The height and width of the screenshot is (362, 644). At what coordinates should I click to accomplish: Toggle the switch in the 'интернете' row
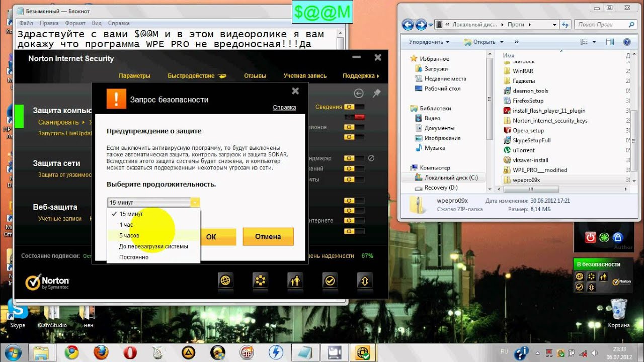point(354,221)
